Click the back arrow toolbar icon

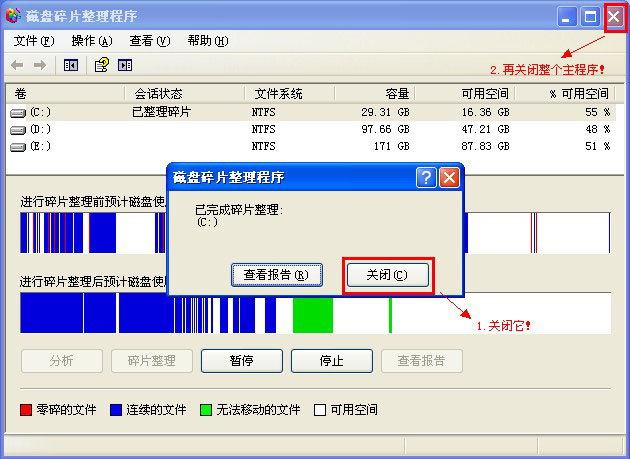[17, 65]
